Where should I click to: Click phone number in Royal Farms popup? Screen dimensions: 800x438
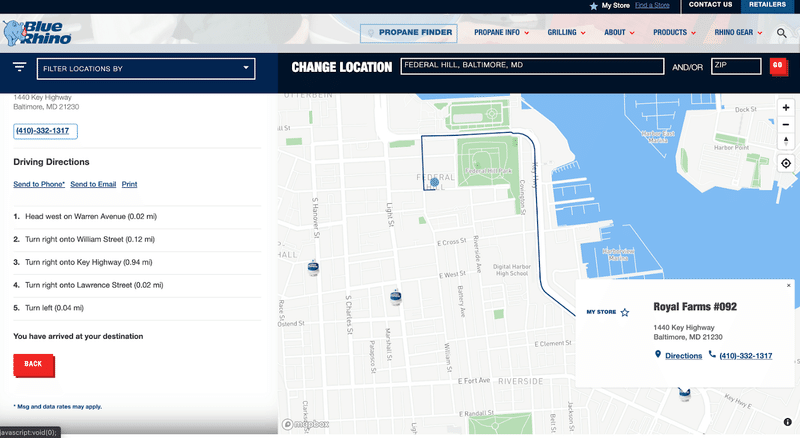(x=745, y=356)
